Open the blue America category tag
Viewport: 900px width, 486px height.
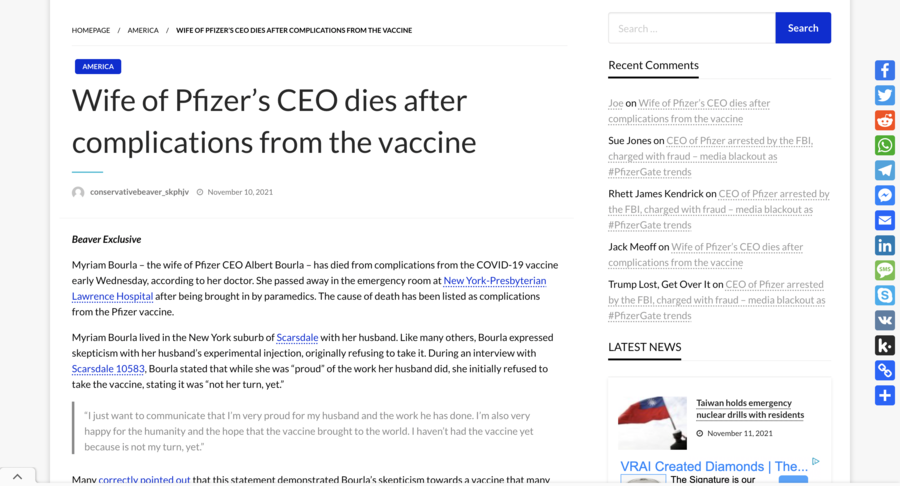(x=98, y=66)
